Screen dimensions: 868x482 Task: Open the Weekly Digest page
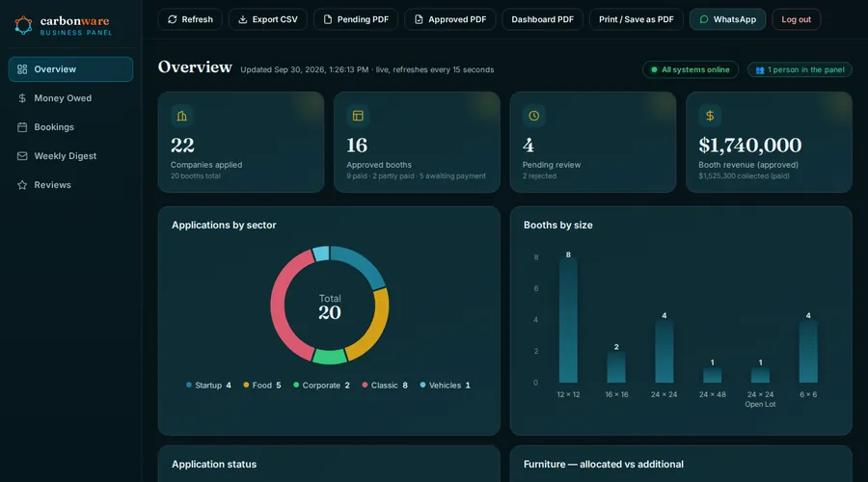[x=70, y=156]
